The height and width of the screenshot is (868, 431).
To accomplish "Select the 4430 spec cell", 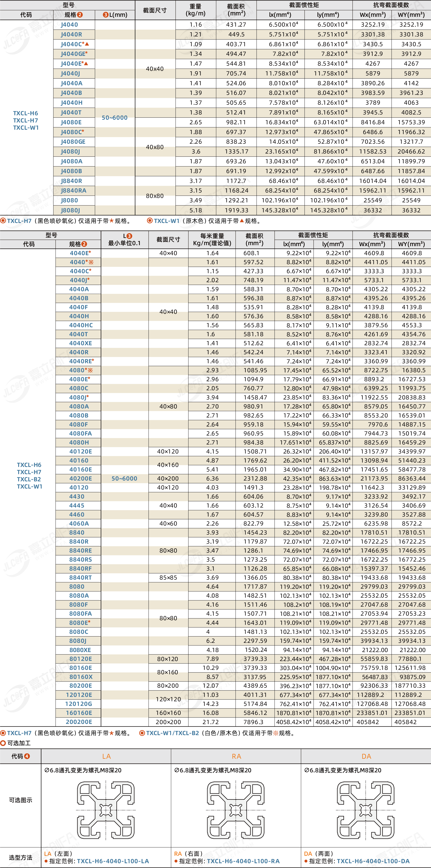I will tap(78, 496).
